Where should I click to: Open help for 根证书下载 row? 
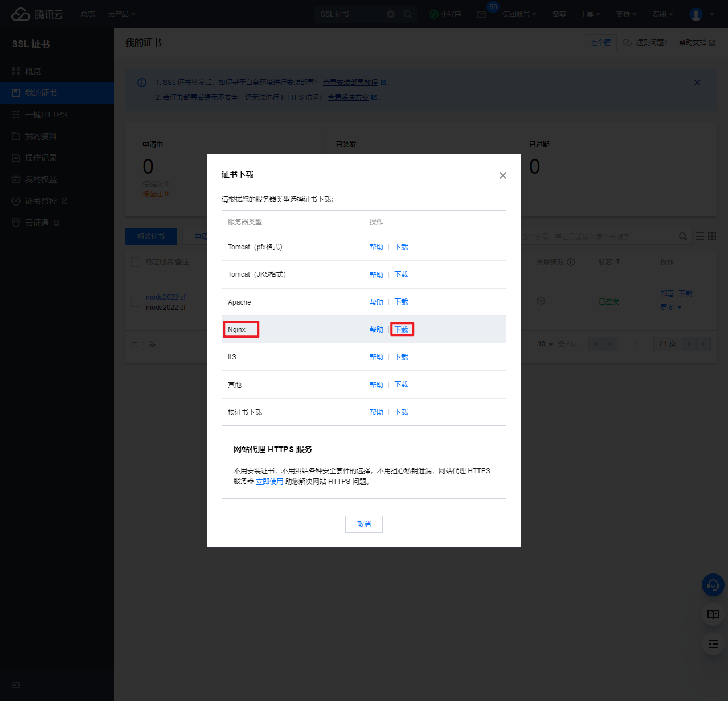point(377,412)
